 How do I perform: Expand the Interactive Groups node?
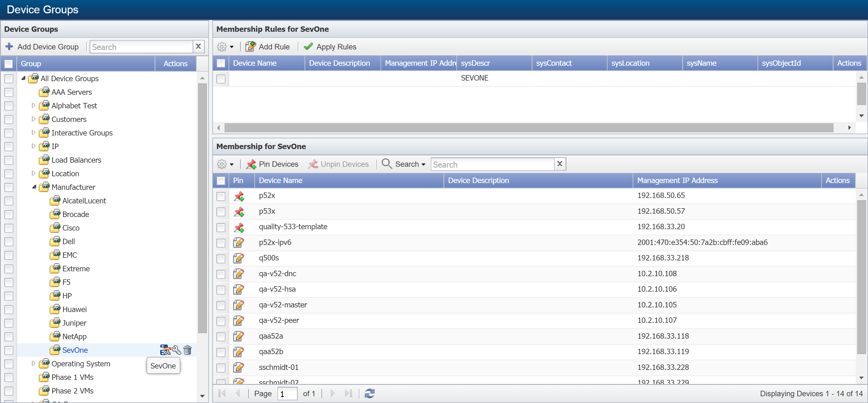(x=33, y=133)
